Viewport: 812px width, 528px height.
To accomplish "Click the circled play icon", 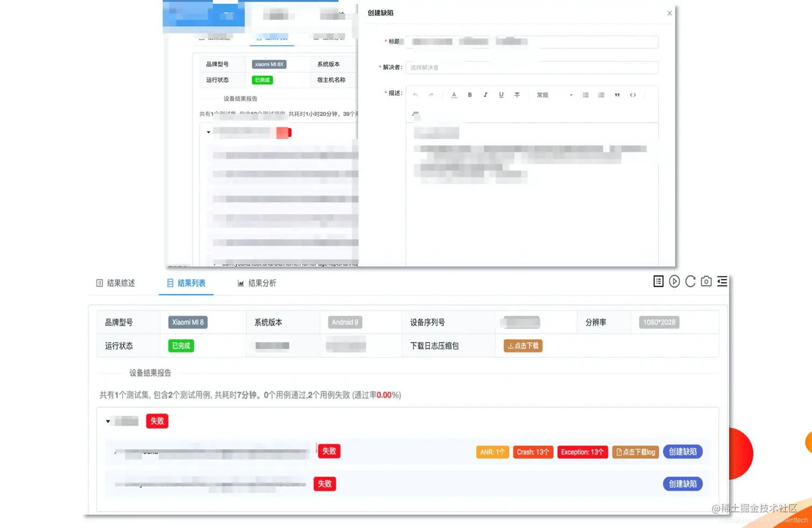I will 675,281.
